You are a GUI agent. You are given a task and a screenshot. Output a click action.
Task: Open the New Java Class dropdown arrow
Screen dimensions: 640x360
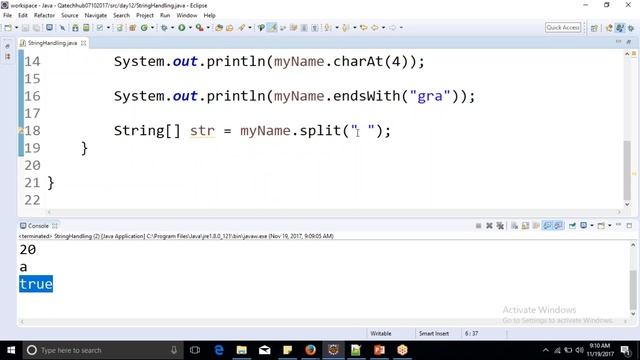click(x=153, y=28)
